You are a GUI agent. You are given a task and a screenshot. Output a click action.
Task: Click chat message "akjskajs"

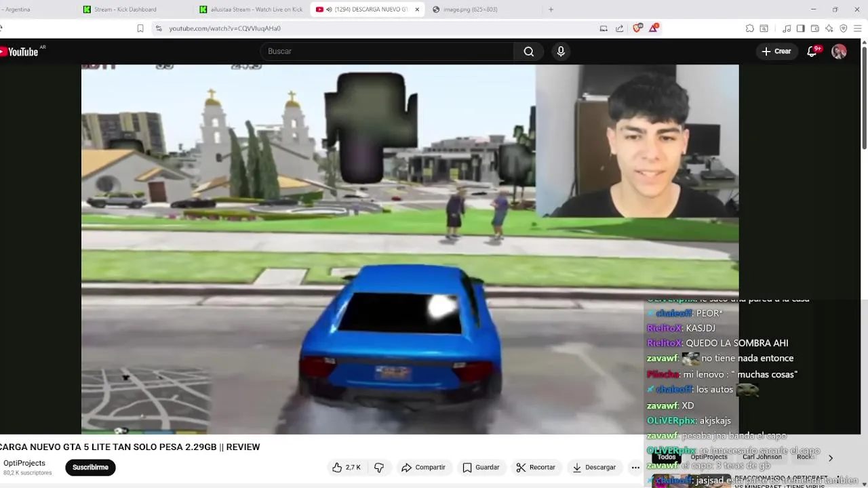716,421
